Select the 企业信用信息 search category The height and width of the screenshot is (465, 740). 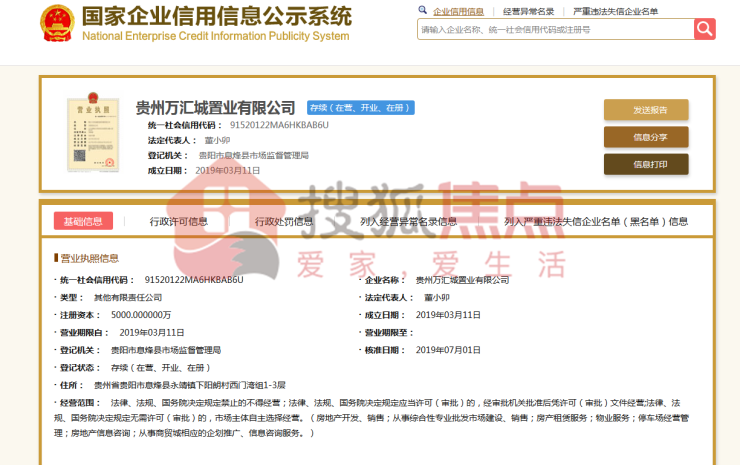pyautogui.click(x=458, y=11)
